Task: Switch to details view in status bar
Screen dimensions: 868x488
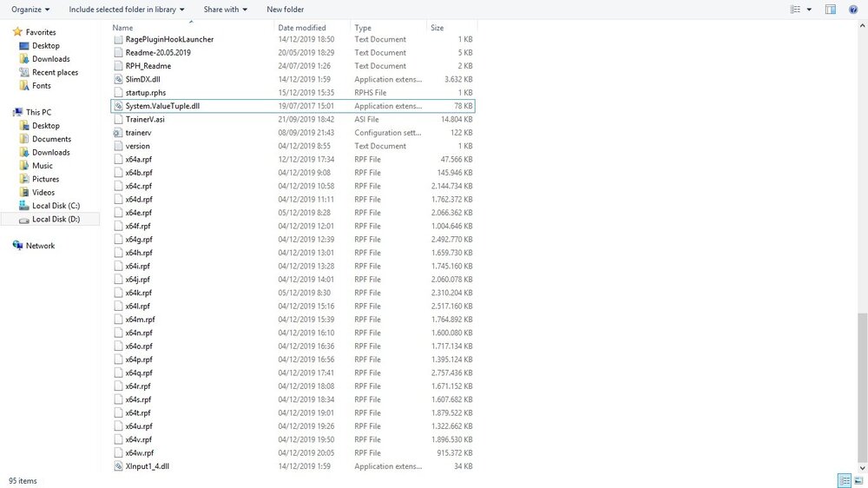Action: [844, 480]
